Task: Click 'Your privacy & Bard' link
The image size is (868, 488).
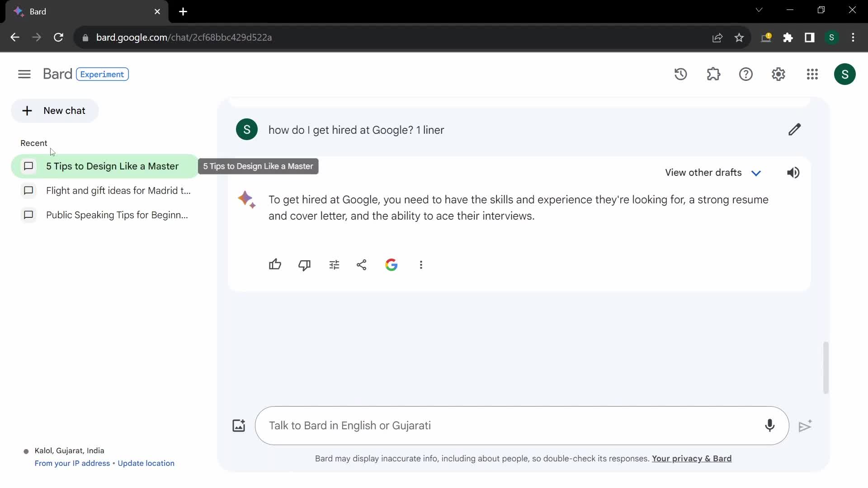Action: 692,458
